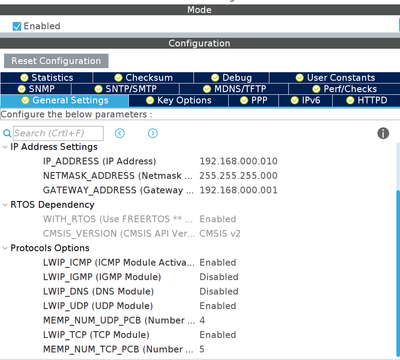
Task: Select the Key Options tab
Action: [x=179, y=100]
